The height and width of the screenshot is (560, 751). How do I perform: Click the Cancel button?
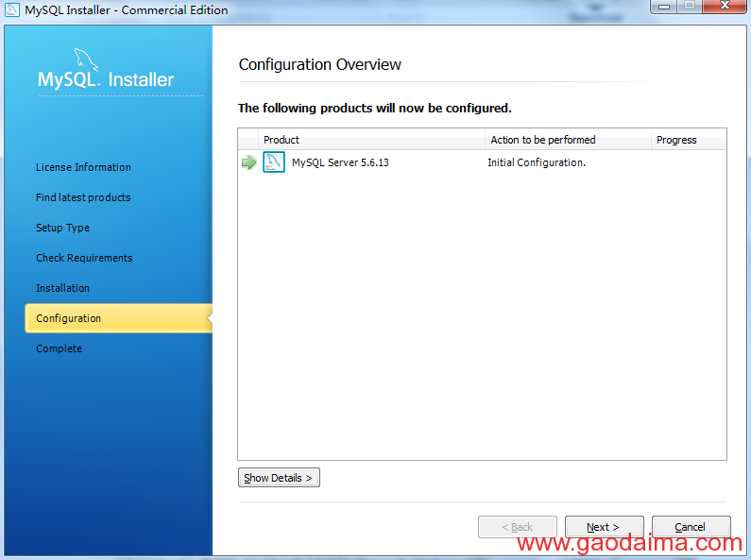pyautogui.click(x=691, y=527)
